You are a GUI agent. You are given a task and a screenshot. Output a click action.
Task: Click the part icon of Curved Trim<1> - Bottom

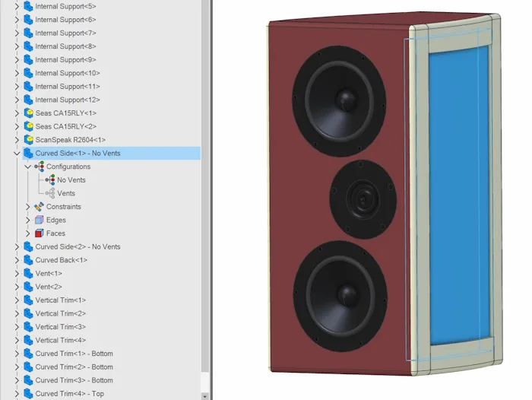coord(29,354)
